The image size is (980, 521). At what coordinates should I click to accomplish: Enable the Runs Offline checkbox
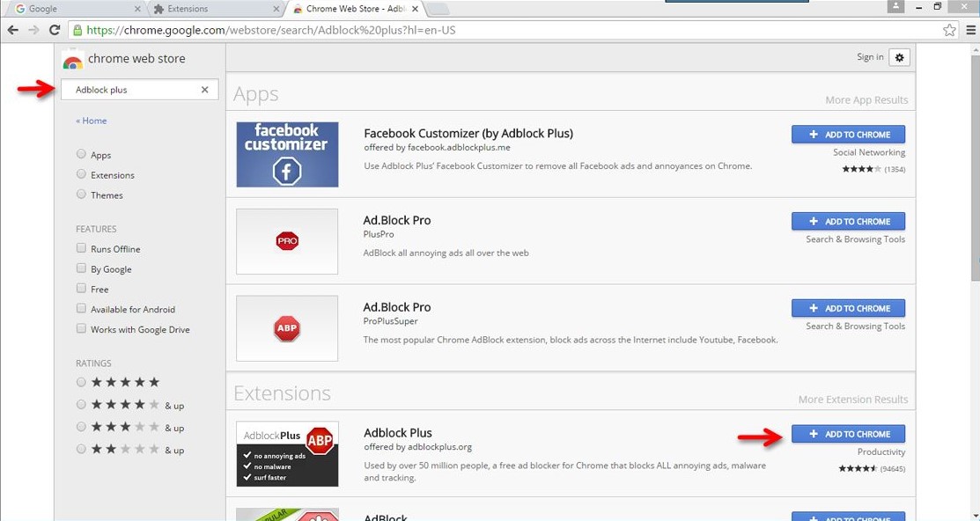coord(81,248)
